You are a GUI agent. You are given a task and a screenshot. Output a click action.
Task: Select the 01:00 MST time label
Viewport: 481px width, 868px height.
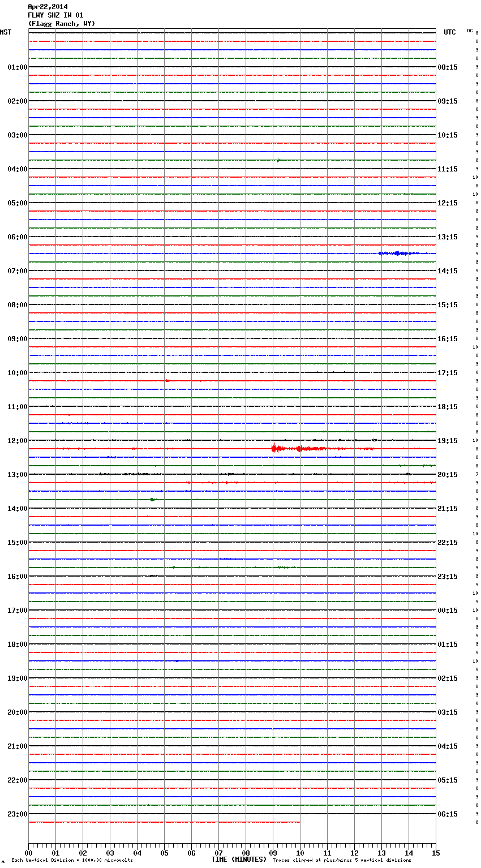[x=18, y=67]
